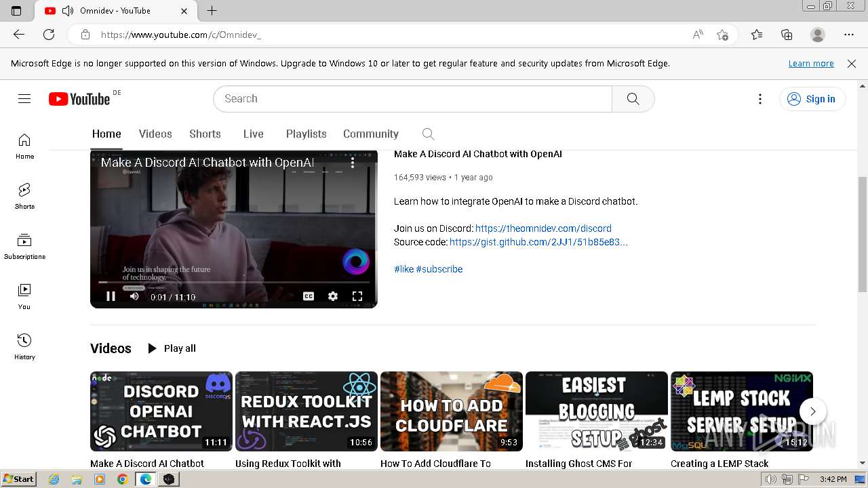
Task: Open the tab actions menu
Action: point(16,11)
